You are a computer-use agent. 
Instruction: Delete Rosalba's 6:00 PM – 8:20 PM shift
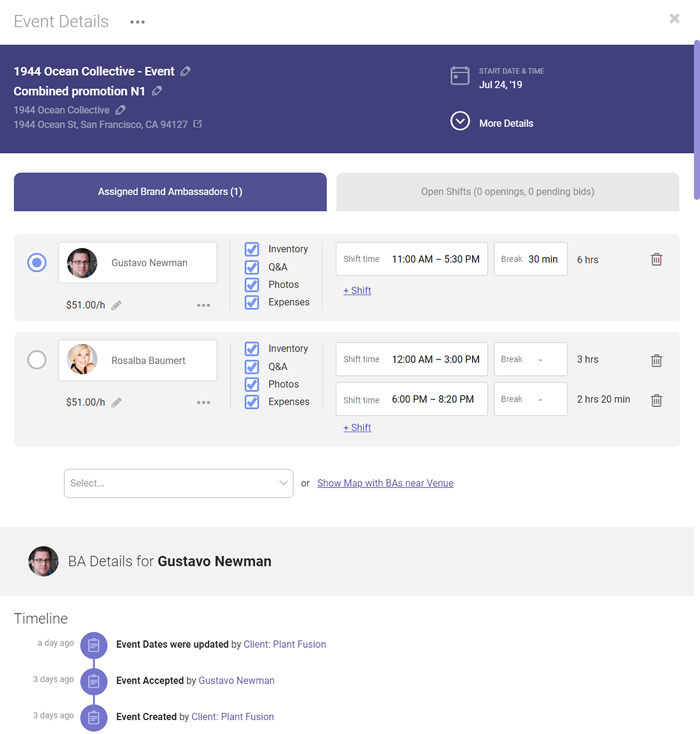point(656,400)
